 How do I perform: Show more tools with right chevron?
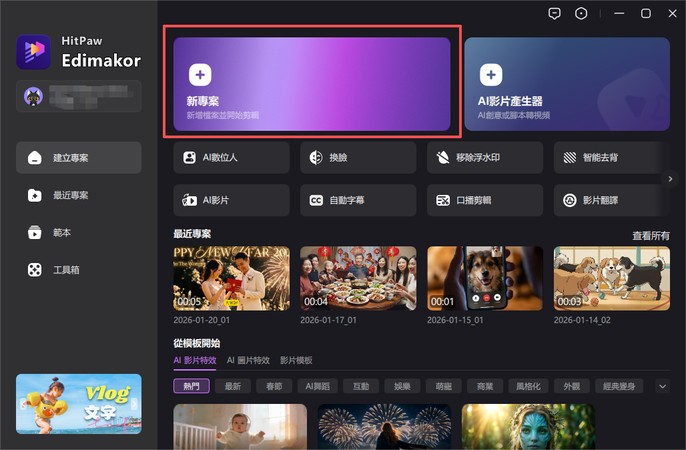(670, 179)
